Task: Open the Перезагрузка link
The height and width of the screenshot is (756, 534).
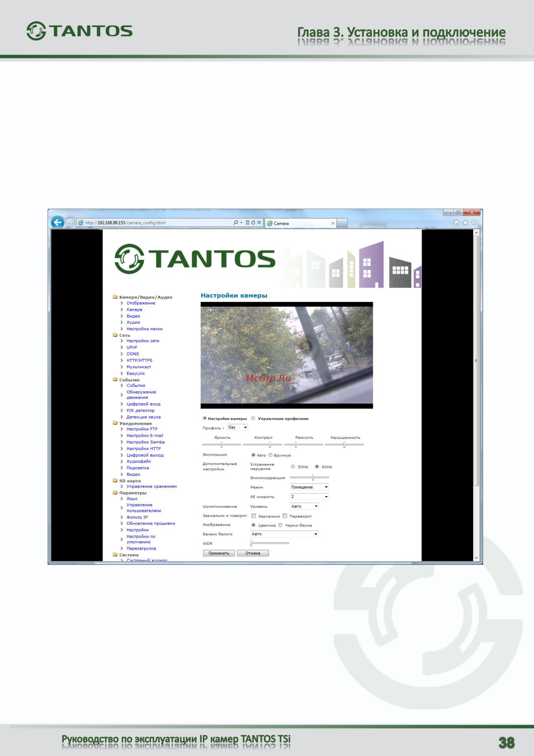Action: 141,548
